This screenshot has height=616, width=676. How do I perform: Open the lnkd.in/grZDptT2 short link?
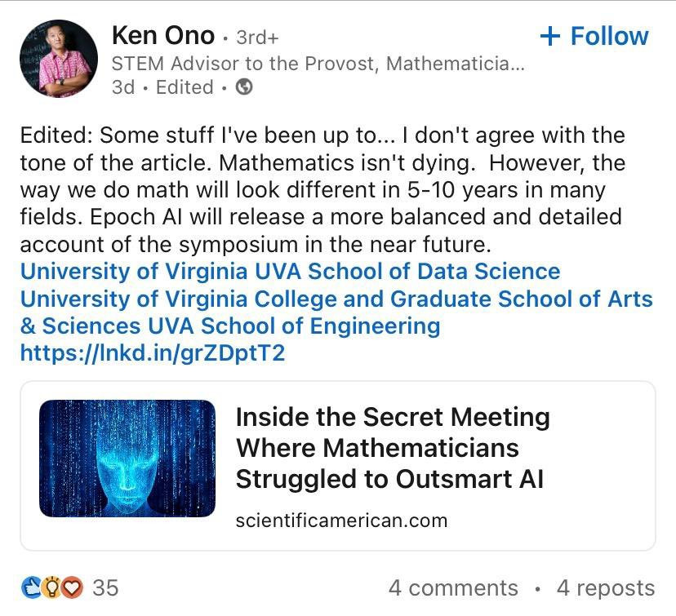click(x=153, y=353)
